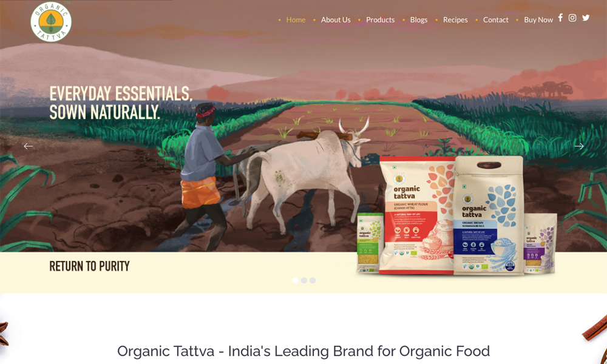Screen dimensions: 607x364
Task: Advance to next slide with right arrow
Action: 578,146
